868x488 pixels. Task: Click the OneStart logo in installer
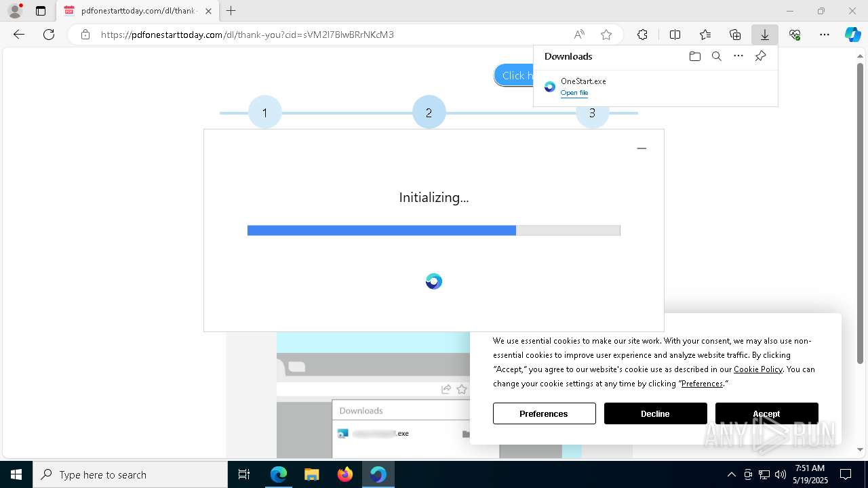click(x=434, y=281)
